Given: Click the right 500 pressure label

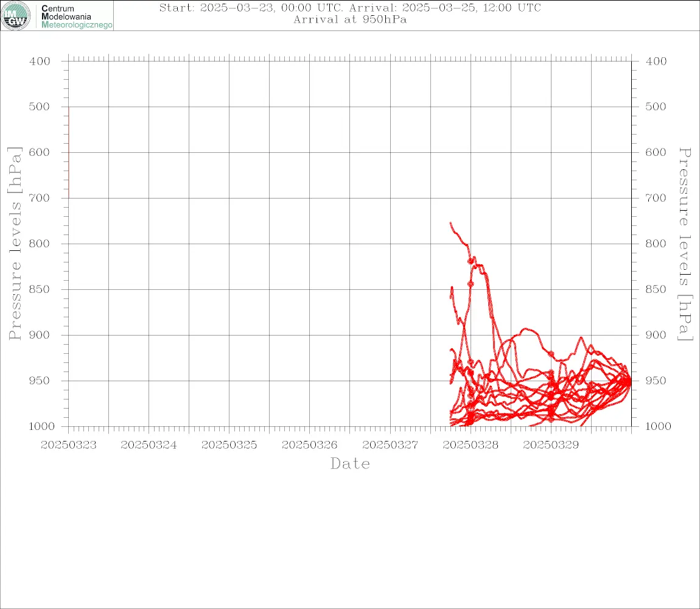Looking at the screenshot, I should tap(656, 107).
